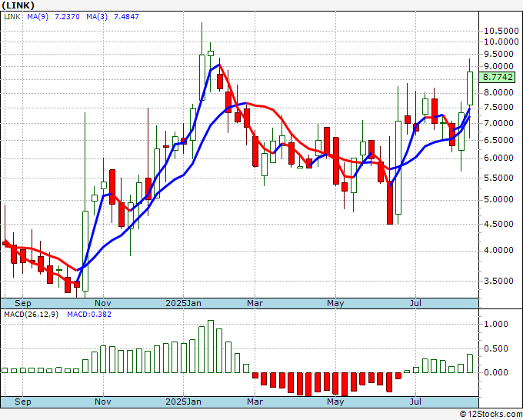Click the latest green candlestick at far right
The height and width of the screenshot is (420, 523).
pyautogui.click(x=470, y=88)
